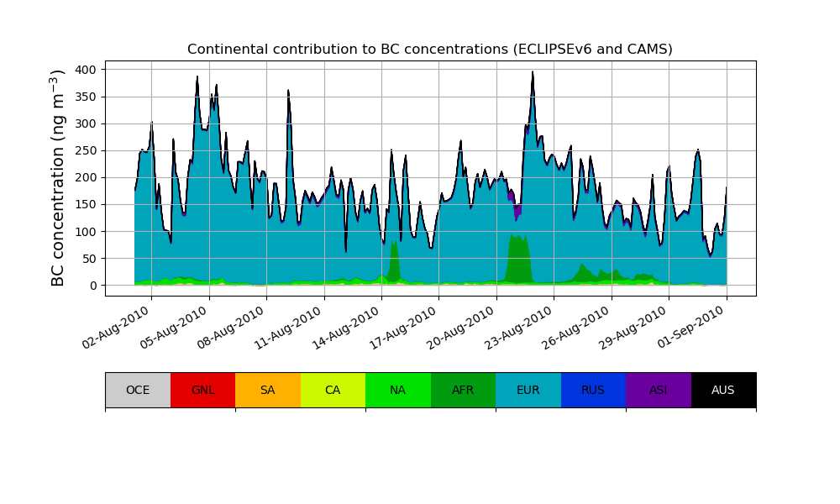Click the orange SA legend swatch
This screenshot has height=504, width=840.
267,390
